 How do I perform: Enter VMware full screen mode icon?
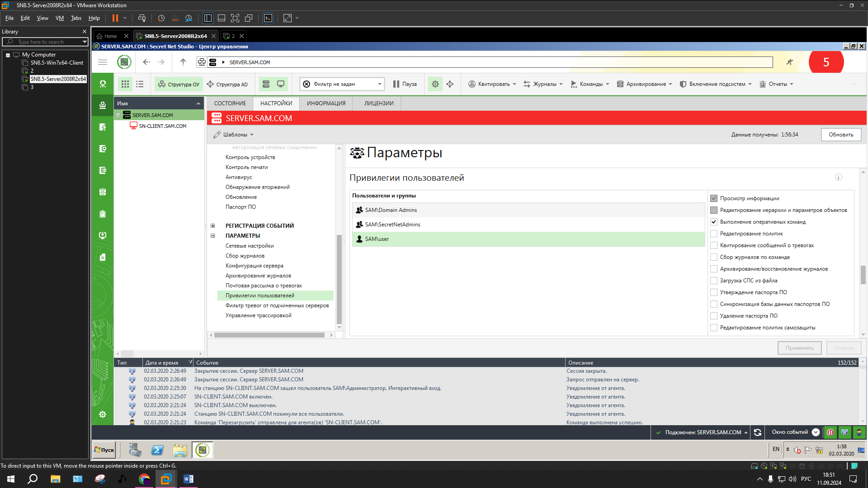[x=235, y=18]
